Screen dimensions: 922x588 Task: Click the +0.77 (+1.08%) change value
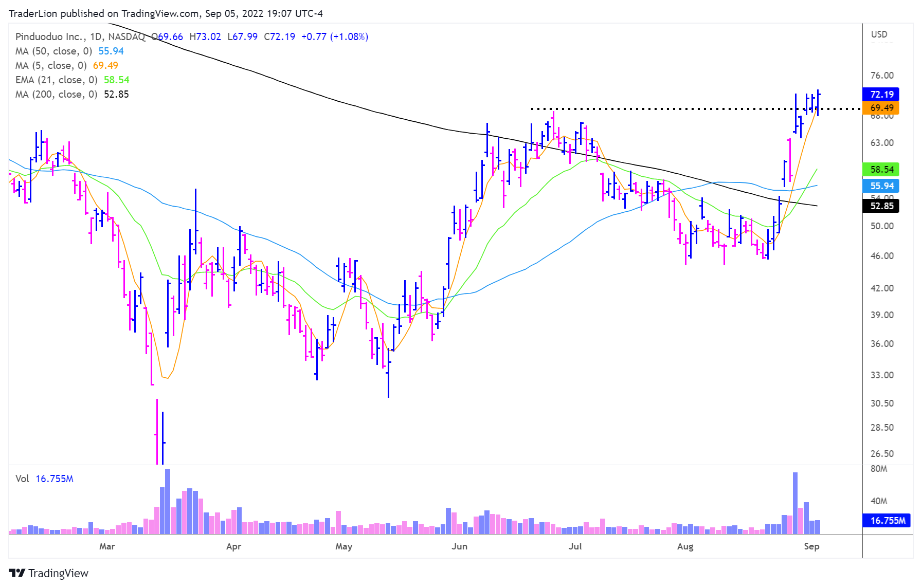coord(335,36)
